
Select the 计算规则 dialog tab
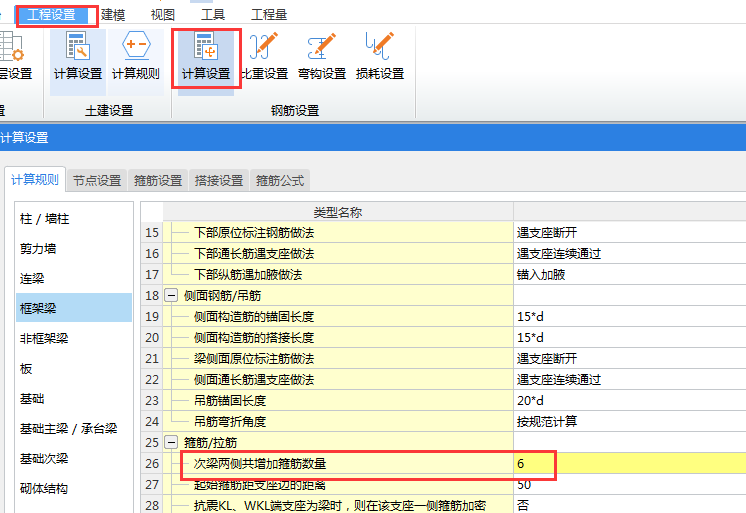[35, 180]
